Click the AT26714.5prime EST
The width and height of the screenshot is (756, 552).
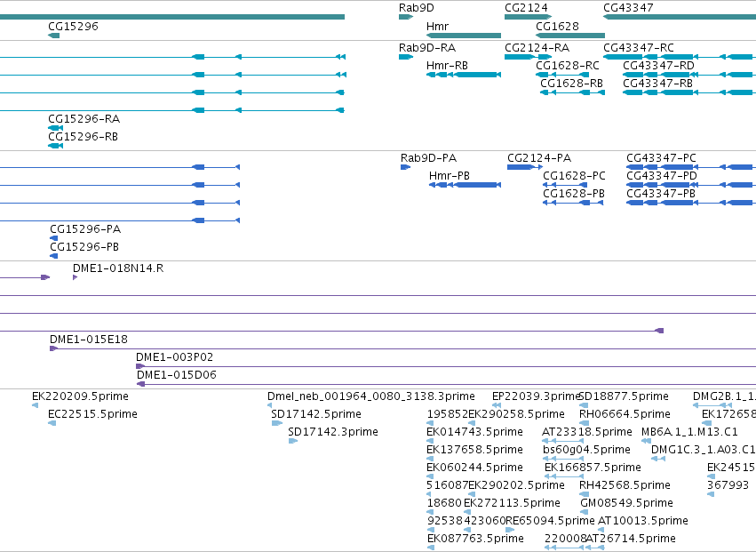[595, 548]
